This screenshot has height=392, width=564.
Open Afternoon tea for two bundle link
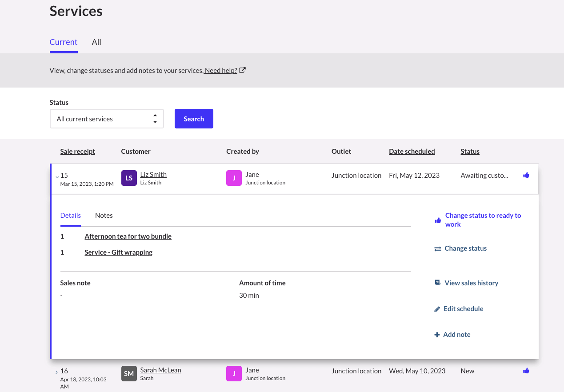128,236
